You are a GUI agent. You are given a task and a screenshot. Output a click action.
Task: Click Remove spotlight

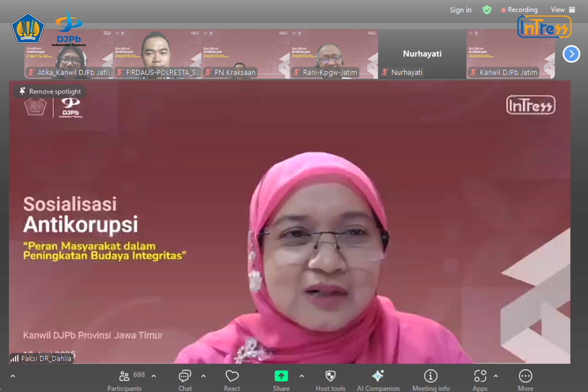50,92
